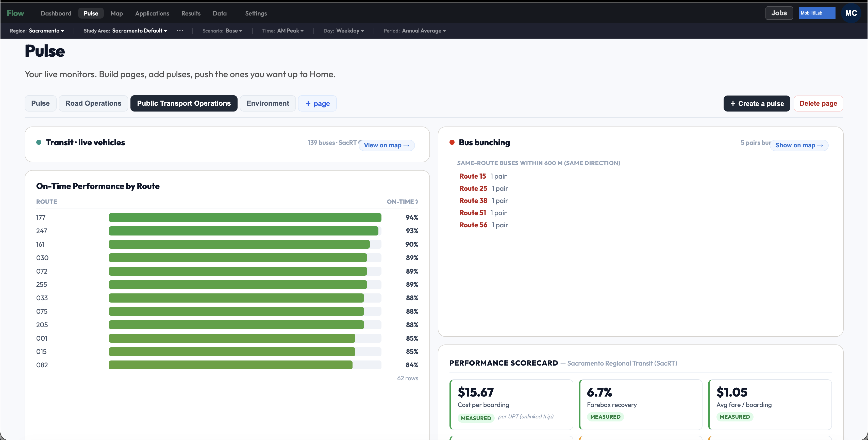Viewport: 868px width, 440px height.
Task: Select route 255 row label
Action: coord(42,284)
